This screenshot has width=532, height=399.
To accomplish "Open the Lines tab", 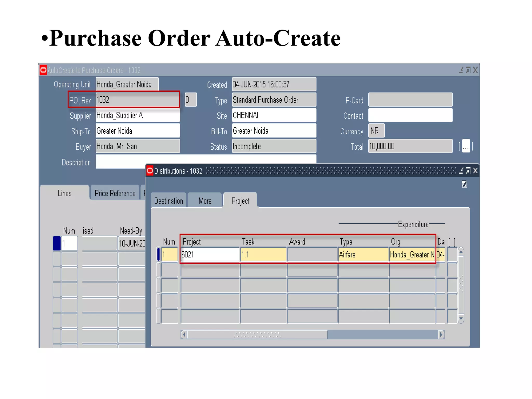I will pos(64,193).
